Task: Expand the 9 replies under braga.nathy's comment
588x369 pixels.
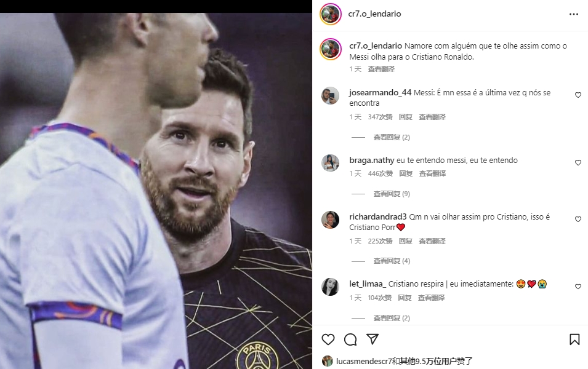Action: click(392, 194)
